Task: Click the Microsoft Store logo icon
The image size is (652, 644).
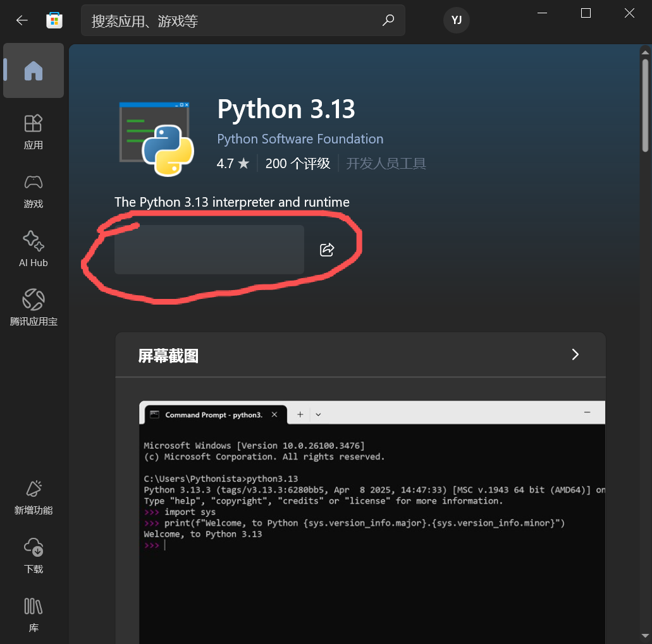Action: [54, 20]
